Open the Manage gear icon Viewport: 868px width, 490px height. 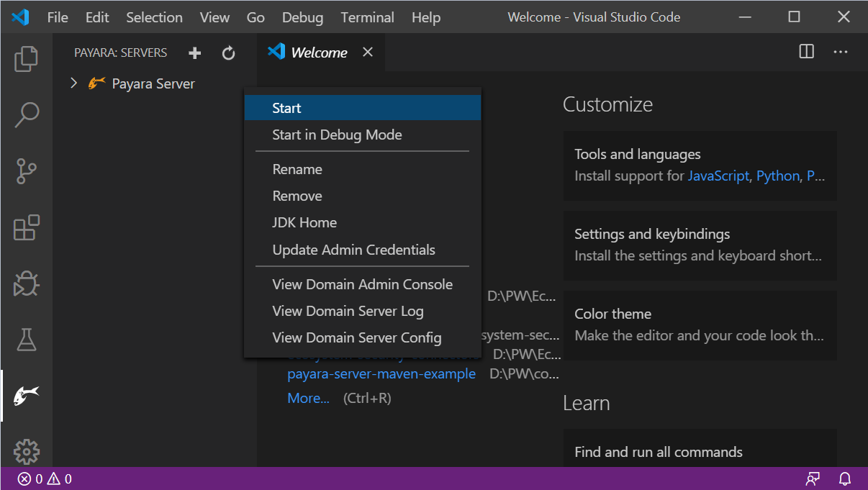pos(27,451)
